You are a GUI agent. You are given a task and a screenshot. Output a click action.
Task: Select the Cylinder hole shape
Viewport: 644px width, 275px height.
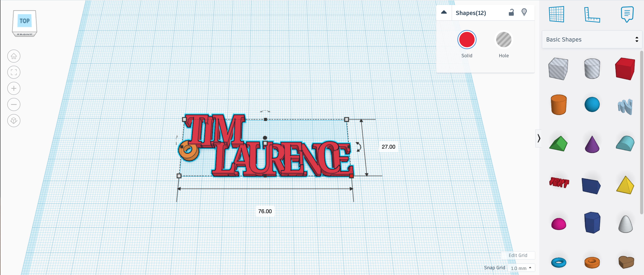(x=592, y=69)
